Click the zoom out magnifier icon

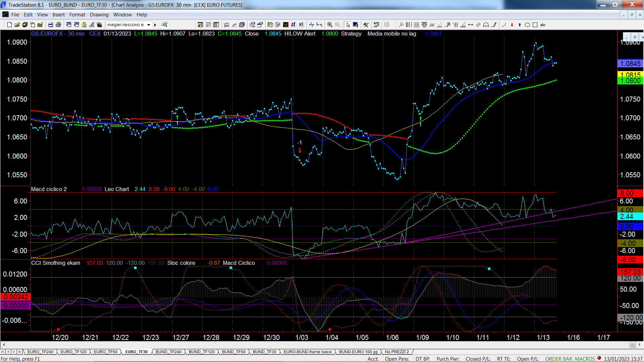point(337,25)
